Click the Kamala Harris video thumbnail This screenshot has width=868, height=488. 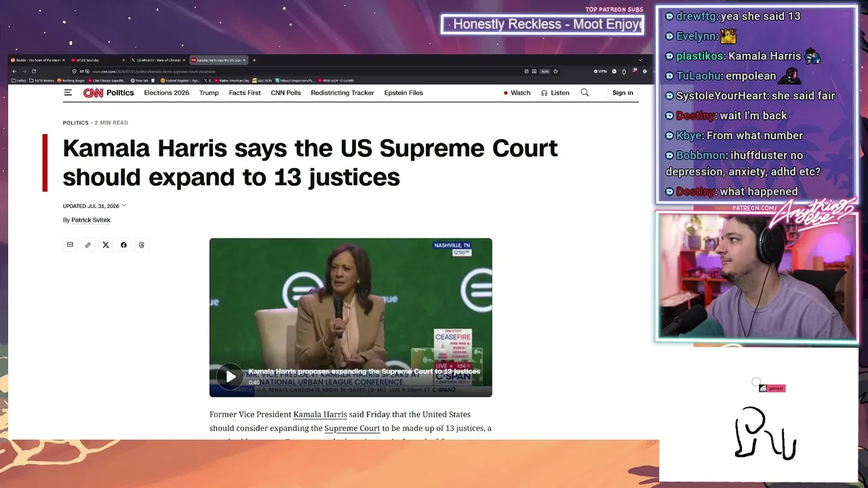[x=351, y=317]
